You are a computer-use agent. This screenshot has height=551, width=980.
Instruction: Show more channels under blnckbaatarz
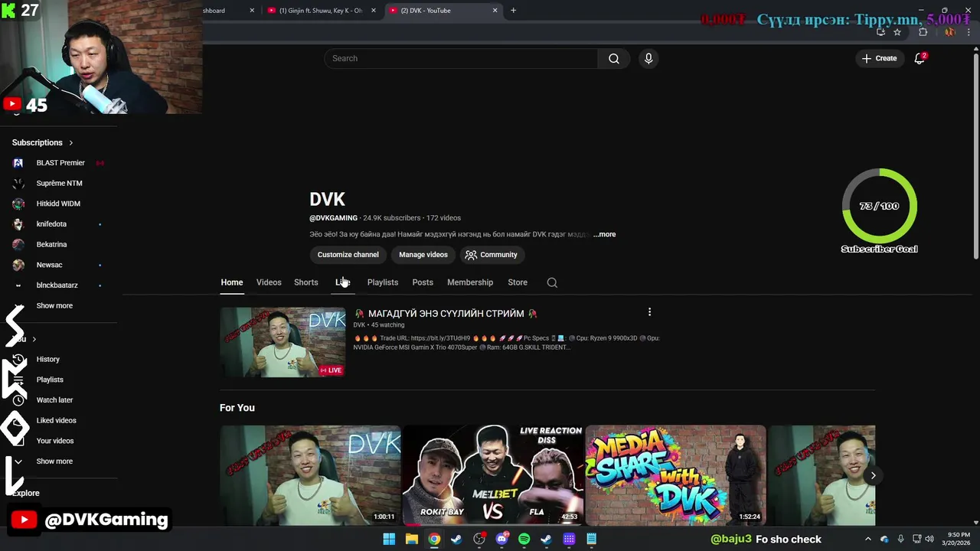point(54,305)
